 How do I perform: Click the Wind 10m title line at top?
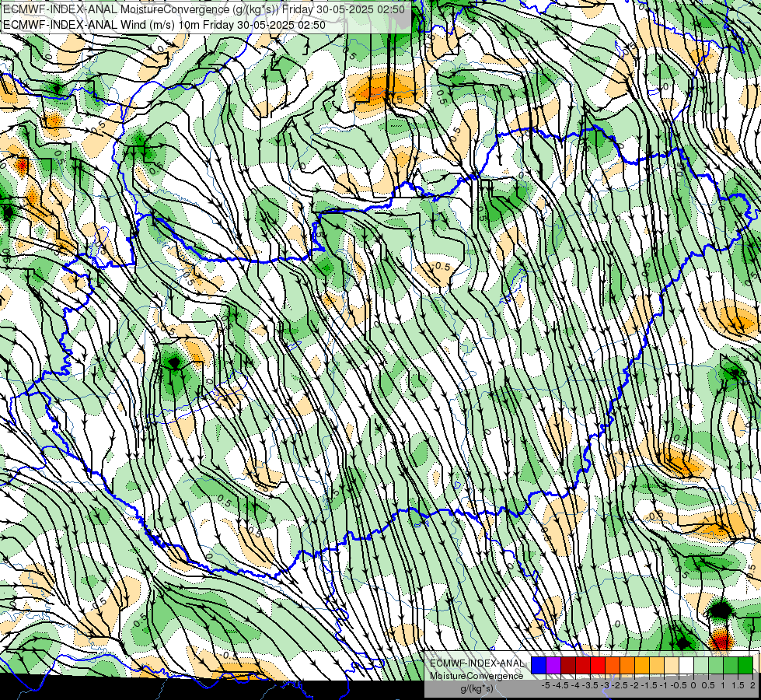[x=164, y=25]
